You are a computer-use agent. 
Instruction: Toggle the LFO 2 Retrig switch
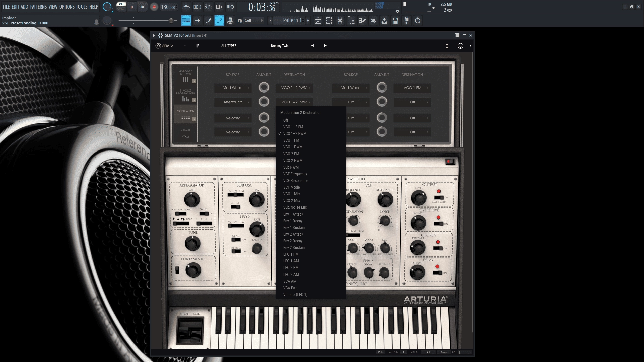click(x=236, y=251)
